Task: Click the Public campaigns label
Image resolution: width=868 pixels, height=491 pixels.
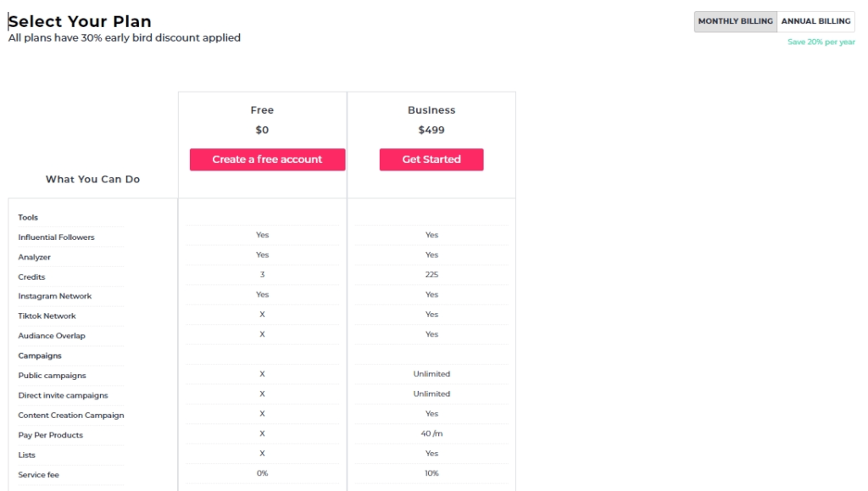Action: coord(52,376)
